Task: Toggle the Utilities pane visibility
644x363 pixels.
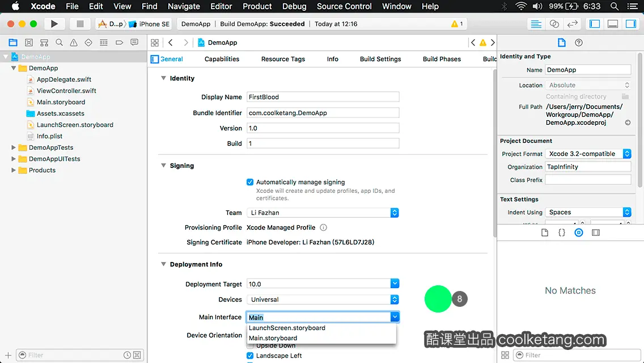Action: pos(630,24)
